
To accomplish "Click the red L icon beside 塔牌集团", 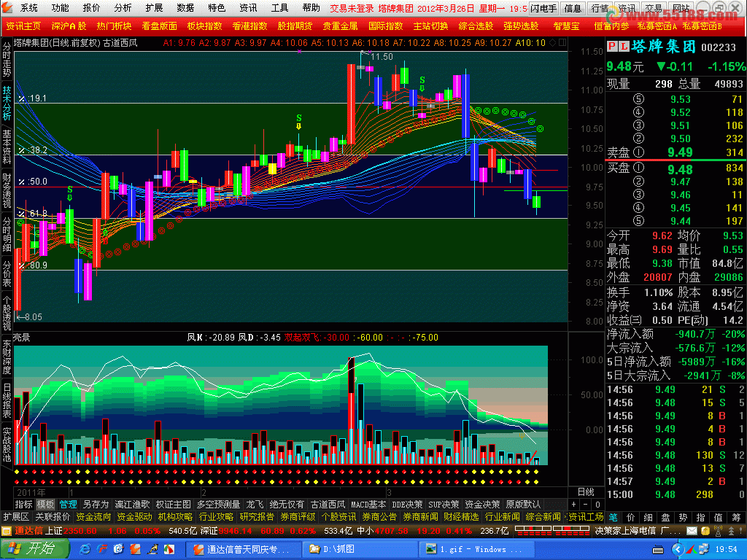I will coord(624,47).
